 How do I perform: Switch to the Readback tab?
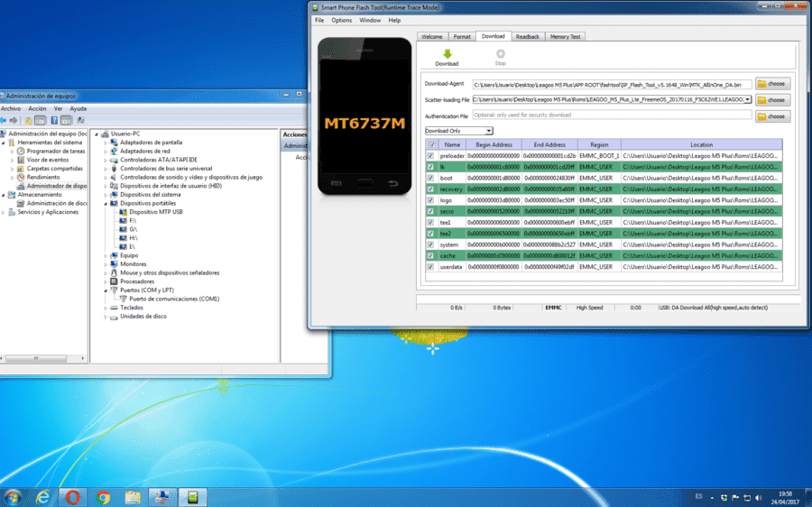(528, 37)
